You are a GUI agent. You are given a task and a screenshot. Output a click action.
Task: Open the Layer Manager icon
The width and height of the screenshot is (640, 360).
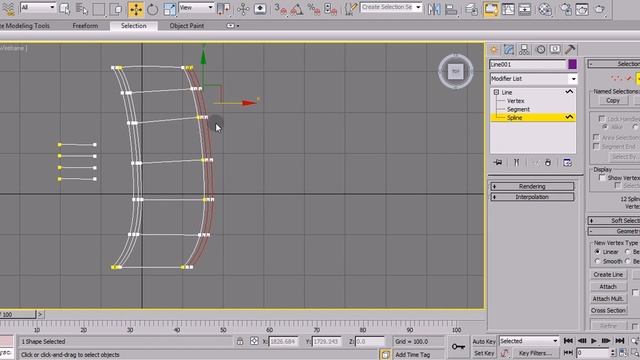coord(471,9)
